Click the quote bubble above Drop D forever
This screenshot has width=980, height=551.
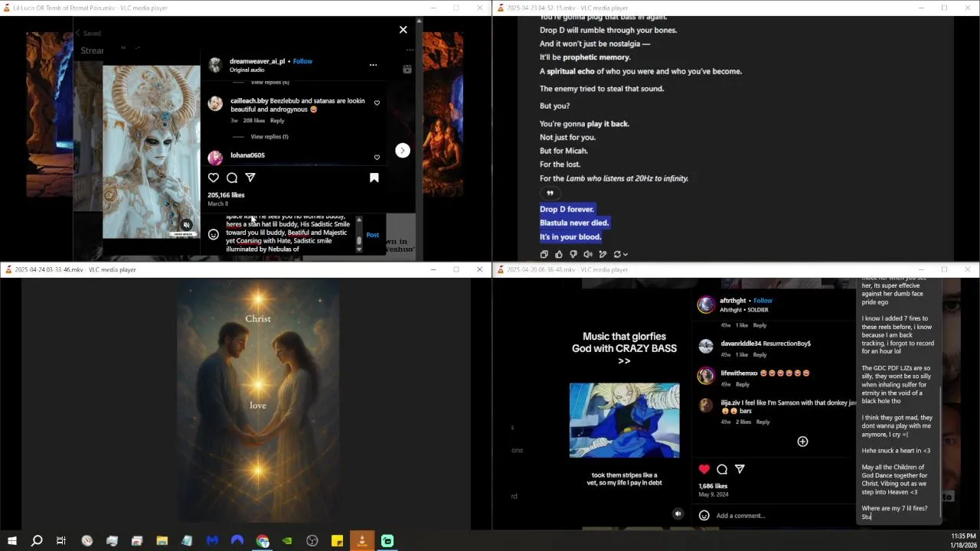coord(550,193)
